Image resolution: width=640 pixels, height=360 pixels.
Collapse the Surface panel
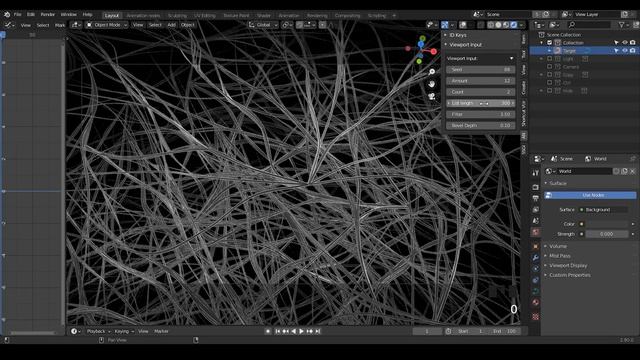558,183
